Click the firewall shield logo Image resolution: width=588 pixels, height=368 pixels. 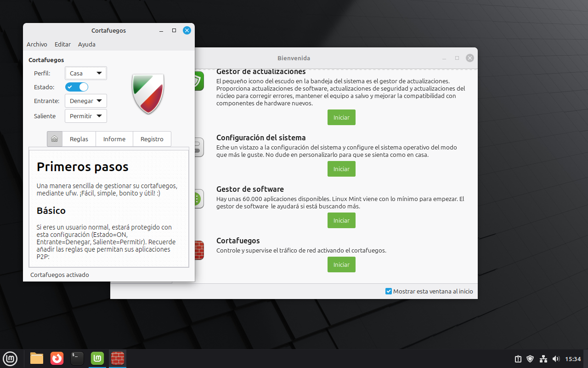(x=148, y=93)
